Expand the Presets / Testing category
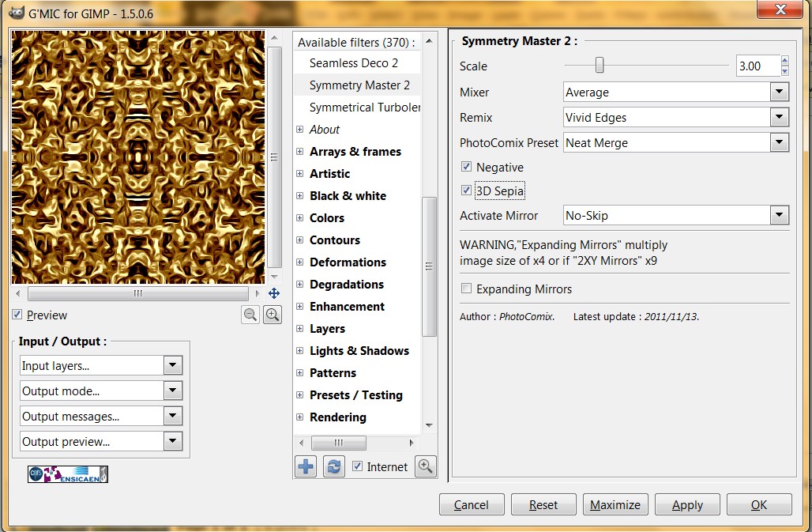 [x=299, y=394]
